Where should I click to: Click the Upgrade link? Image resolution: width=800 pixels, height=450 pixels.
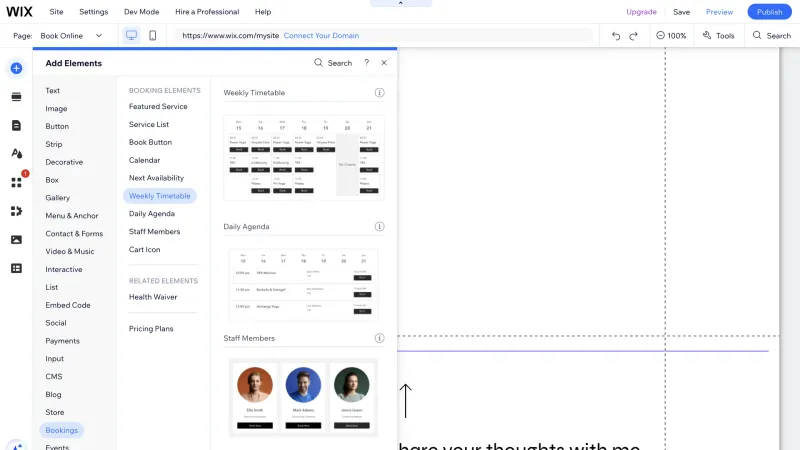641,12
